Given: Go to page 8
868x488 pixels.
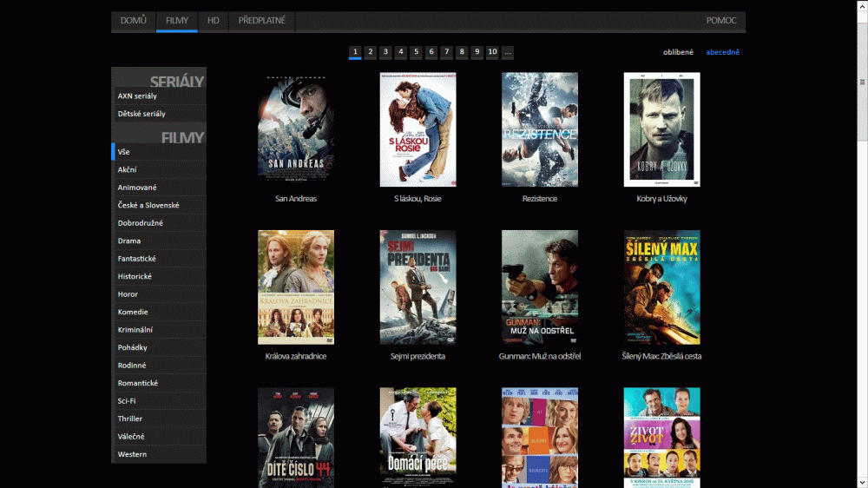Looking at the screenshot, I should [462, 52].
